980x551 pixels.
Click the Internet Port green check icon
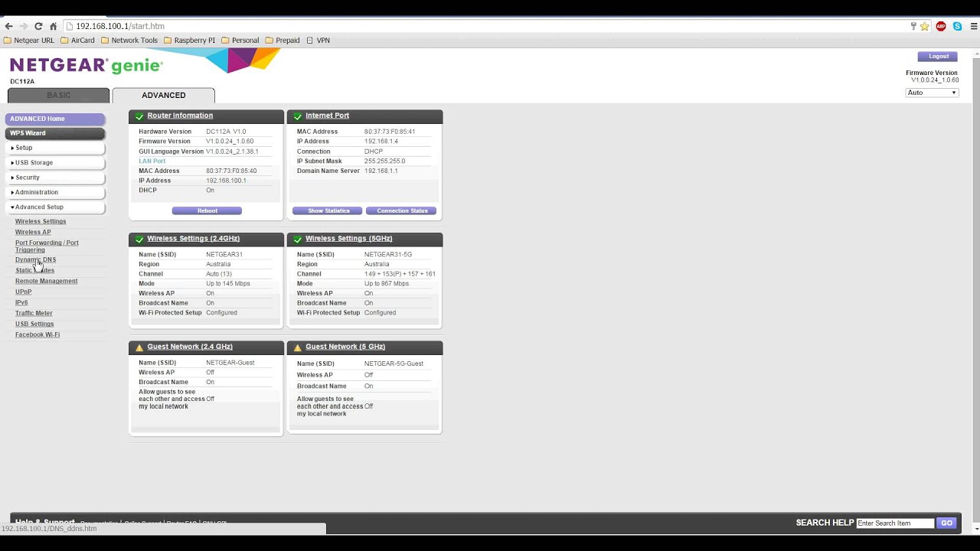click(298, 116)
